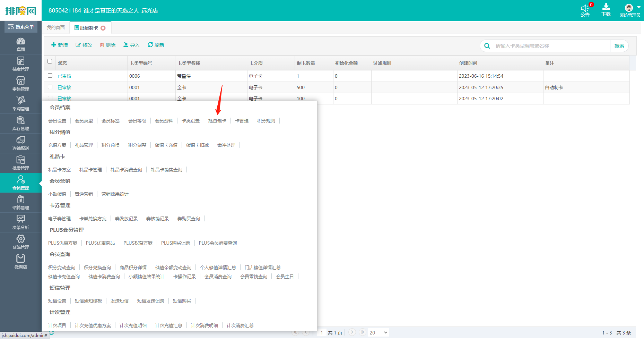Focus the card type search input field
644x339 pixels.
[551, 46]
